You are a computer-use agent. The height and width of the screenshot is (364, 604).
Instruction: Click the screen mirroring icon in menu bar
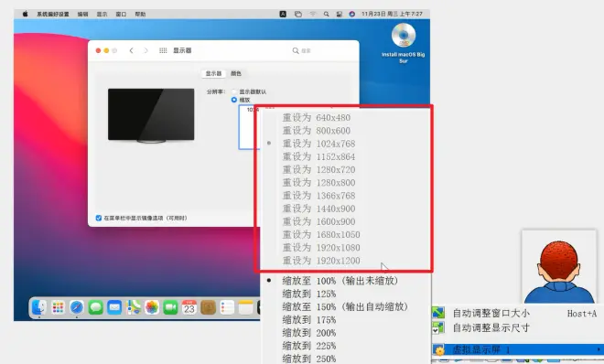298,14
